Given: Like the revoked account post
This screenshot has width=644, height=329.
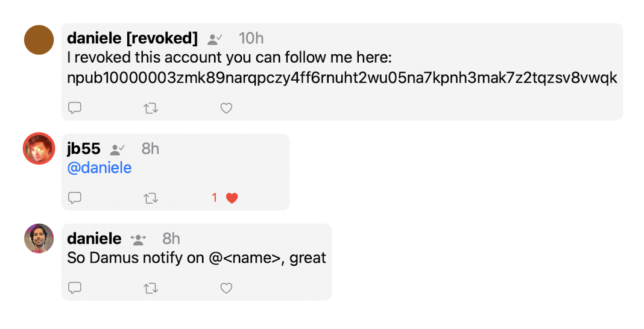Looking at the screenshot, I should 226,108.
